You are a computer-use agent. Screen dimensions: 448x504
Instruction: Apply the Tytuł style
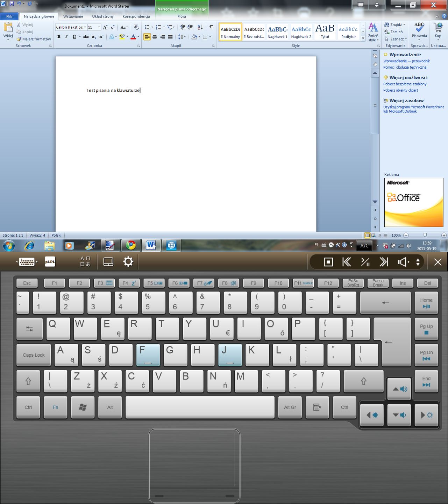[325, 32]
